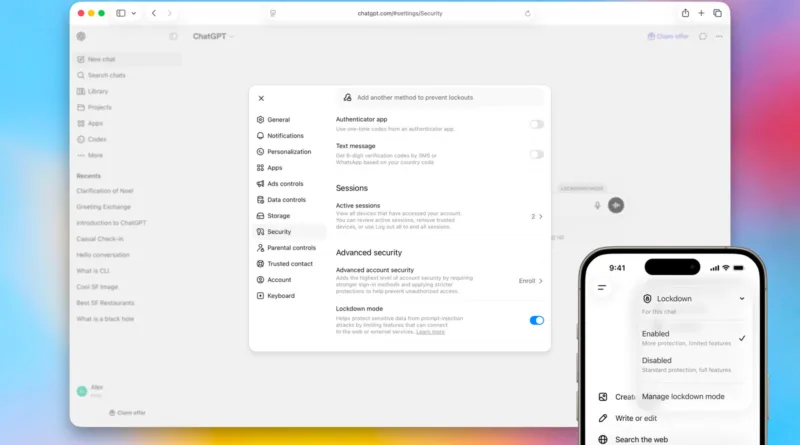Screen dimensions: 800x445
Task: Show Safari tab overview
Action: tap(717, 13)
